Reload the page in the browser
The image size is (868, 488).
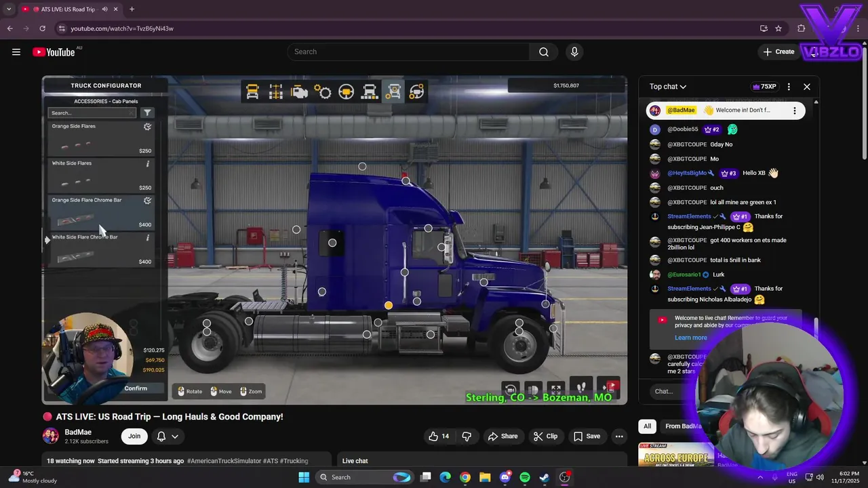(42, 28)
